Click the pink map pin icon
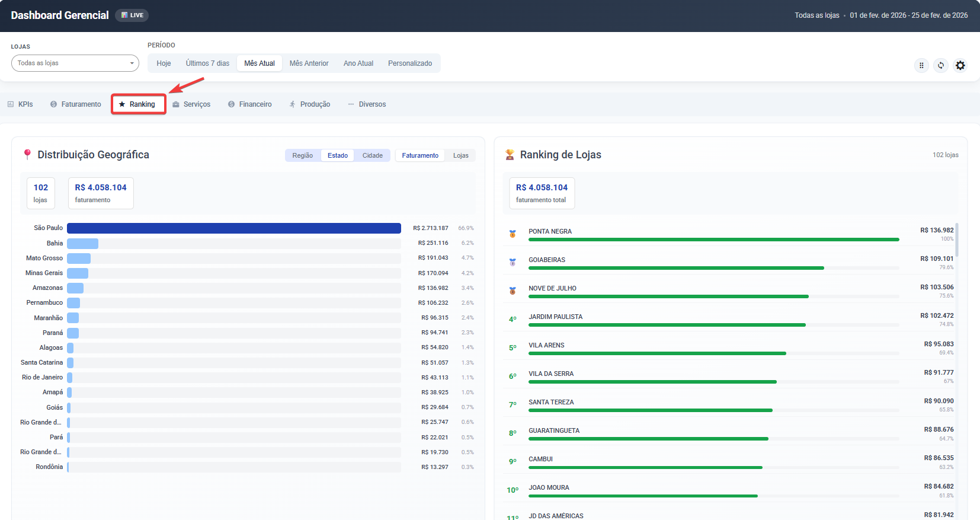The width and height of the screenshot is (980, 520). 27,155
